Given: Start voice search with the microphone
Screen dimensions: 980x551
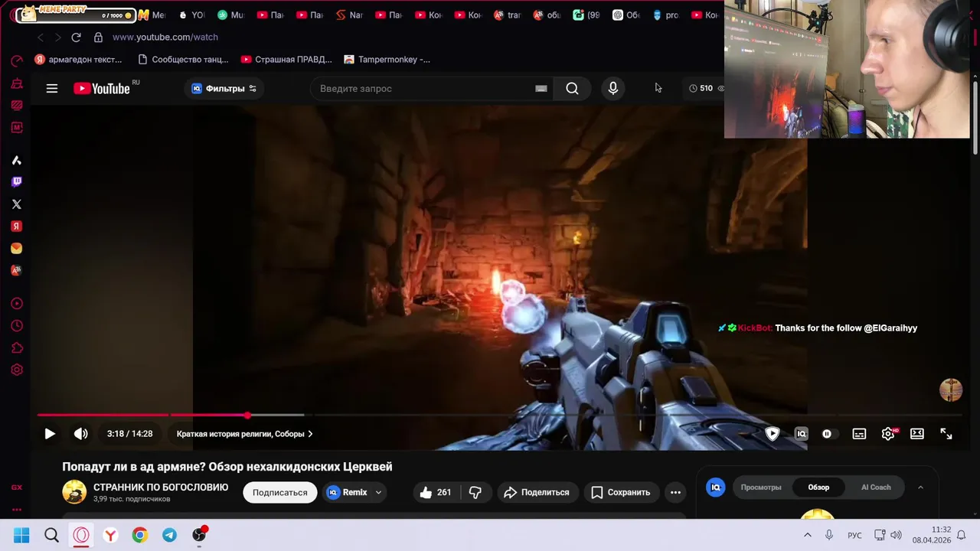Looking at the screenshot, I should (x=612, y=89).
